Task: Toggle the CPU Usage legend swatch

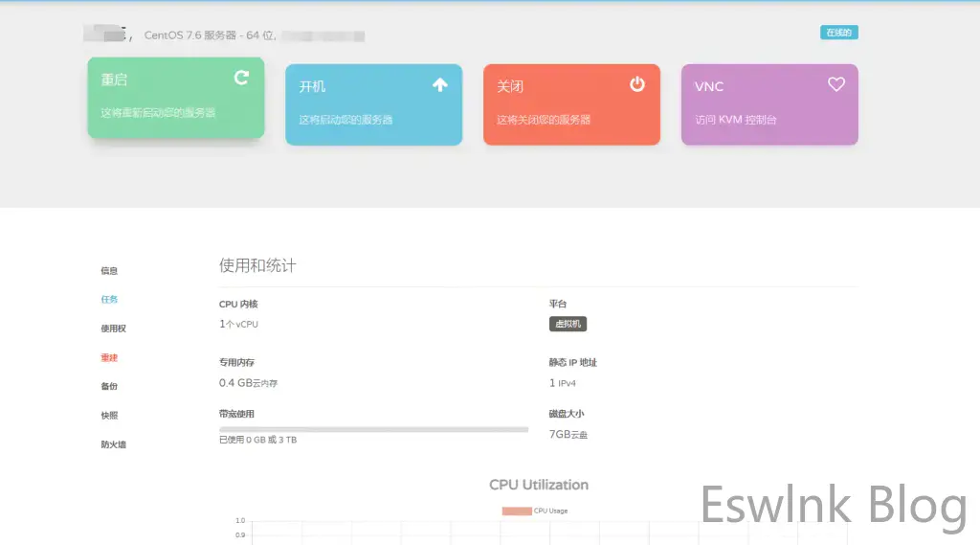Action: point(516,511)
